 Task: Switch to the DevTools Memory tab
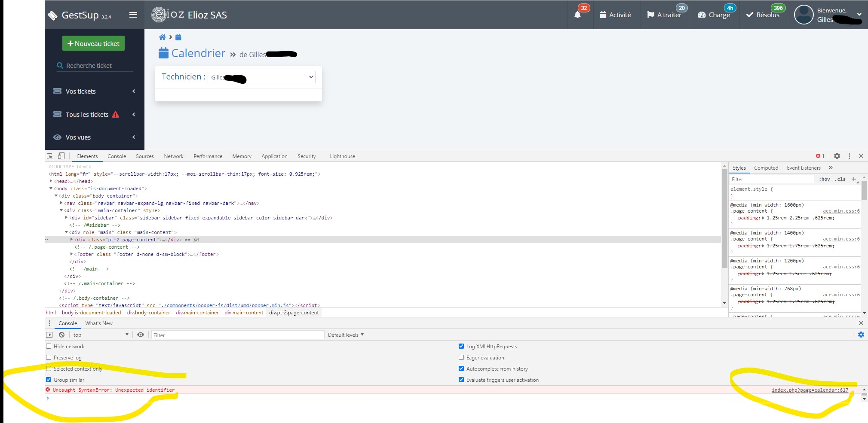click(242, 156)
